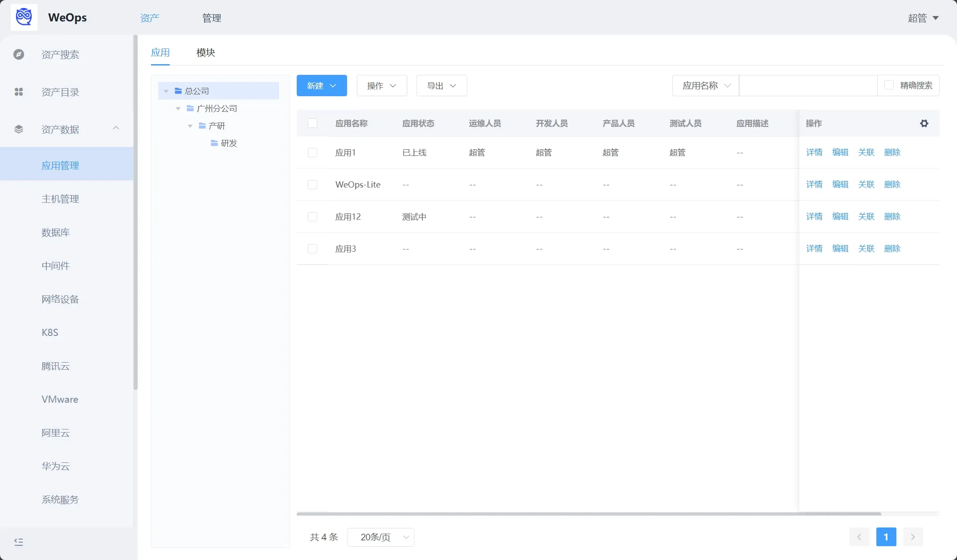Click the 测试中 status cell
This screenshot has height=560, width=957.
tap(414, 217)
